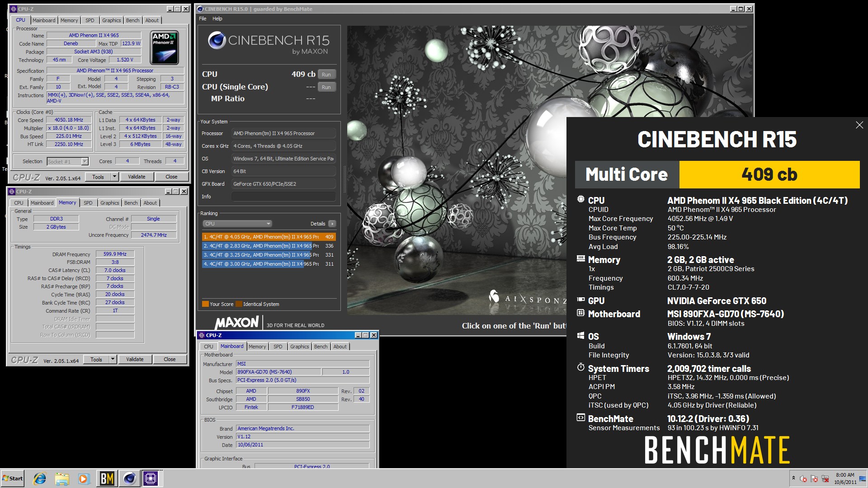This screenshot has width=868, height=488.
Task: Show hidden tray icons arrow
Action: pos(793,478)
